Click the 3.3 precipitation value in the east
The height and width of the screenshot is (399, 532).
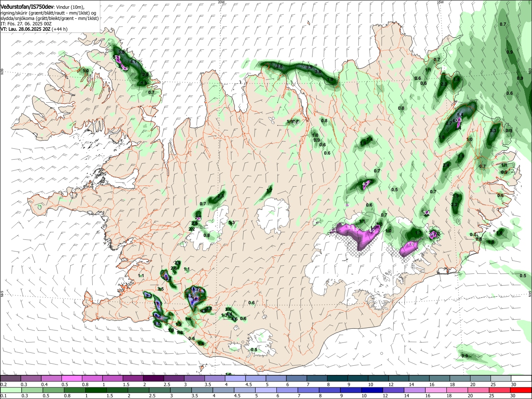[493, 131]
